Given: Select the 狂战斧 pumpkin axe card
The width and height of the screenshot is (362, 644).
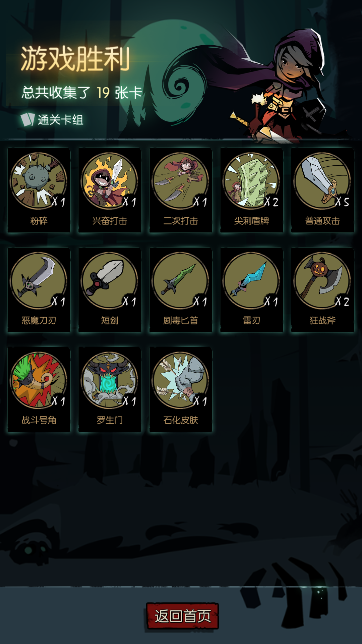Looking at the screenshot, I should 322,289.
